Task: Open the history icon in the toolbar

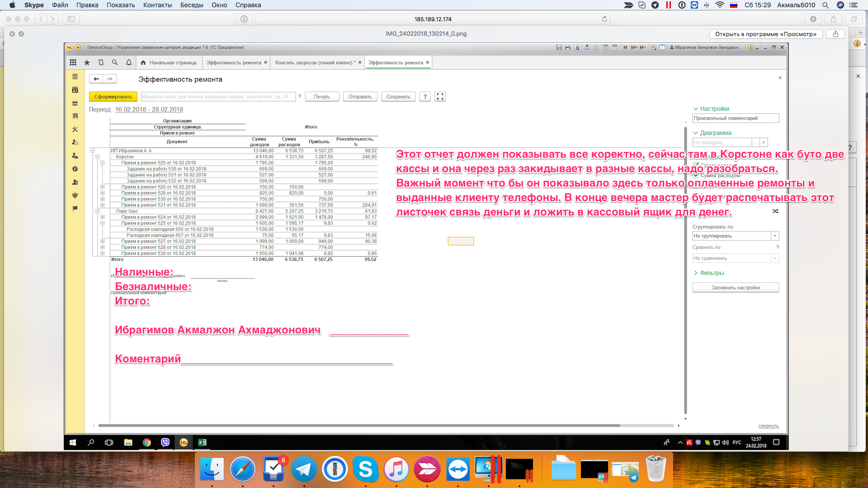Action: pyautogui.click(x=101, y=62)
